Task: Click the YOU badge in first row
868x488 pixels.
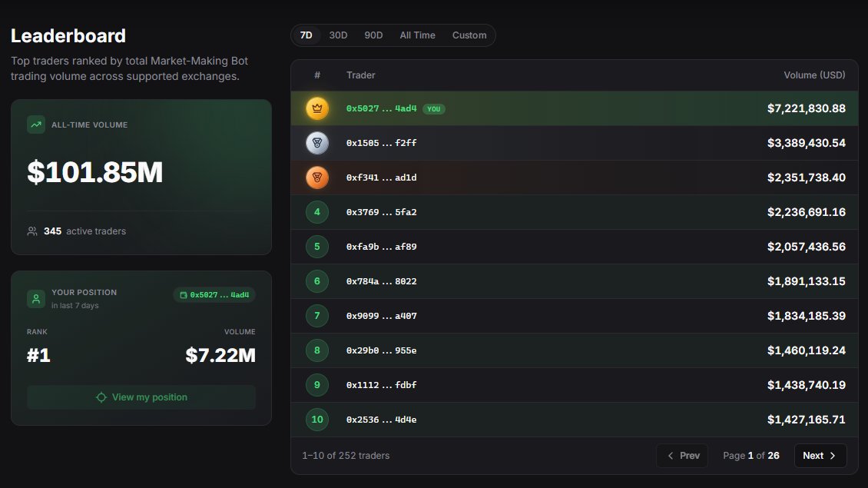Action: pyautogui.click(x=434, y=109)
